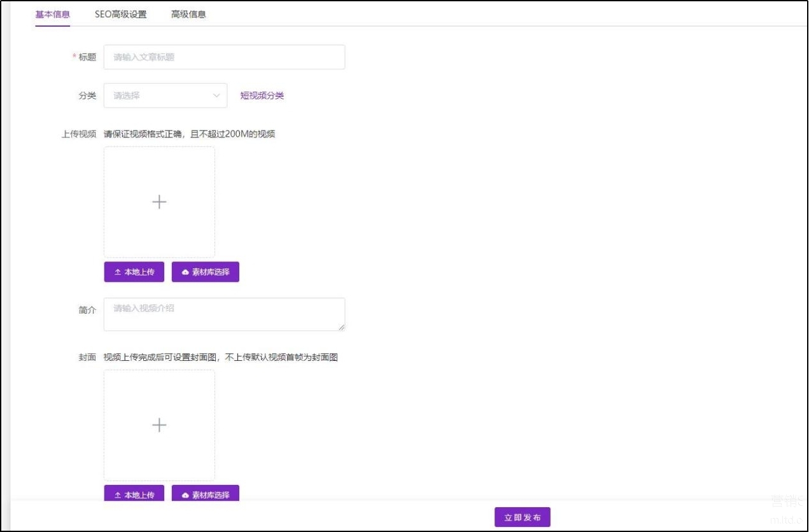
Task: Choose 素材库选择 button for video
Action: pyautogui.click(x=206, y=272)
